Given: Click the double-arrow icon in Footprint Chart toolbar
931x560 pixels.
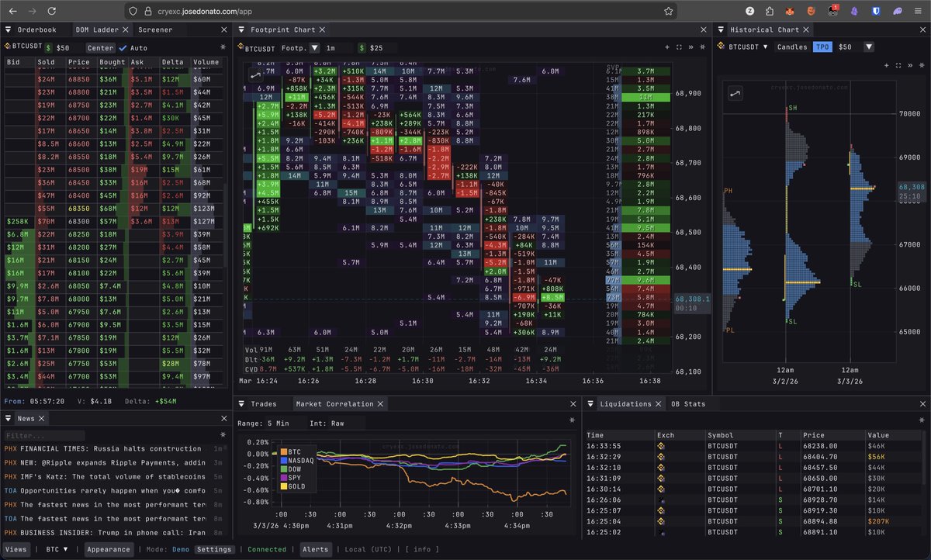Looking at the screenshot, I should click(x=690, y=47).
